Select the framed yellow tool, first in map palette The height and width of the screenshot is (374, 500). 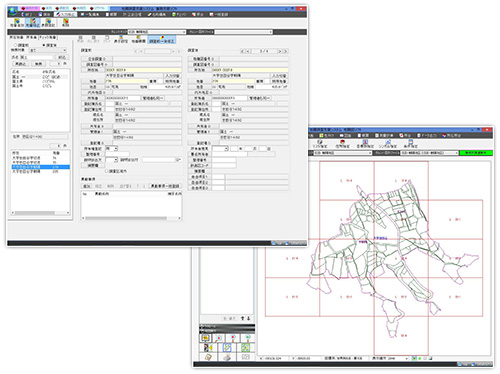(x=206, y=338)
